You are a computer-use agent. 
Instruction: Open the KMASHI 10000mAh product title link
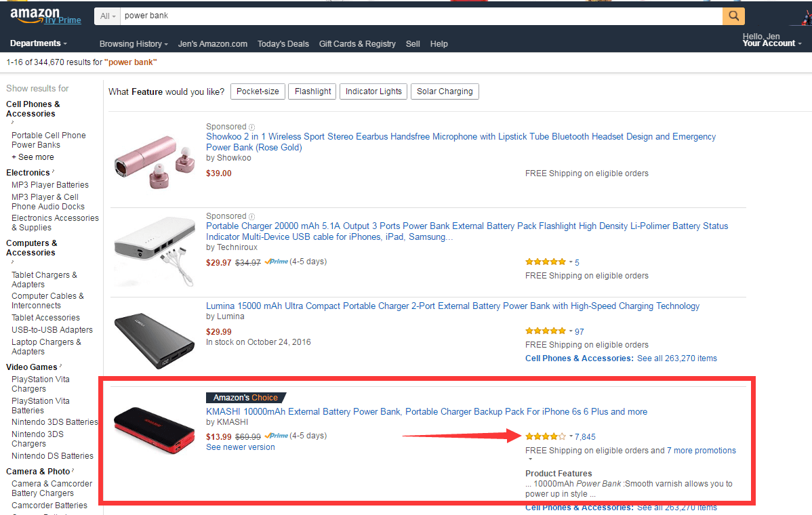click(x=426, y=411)
